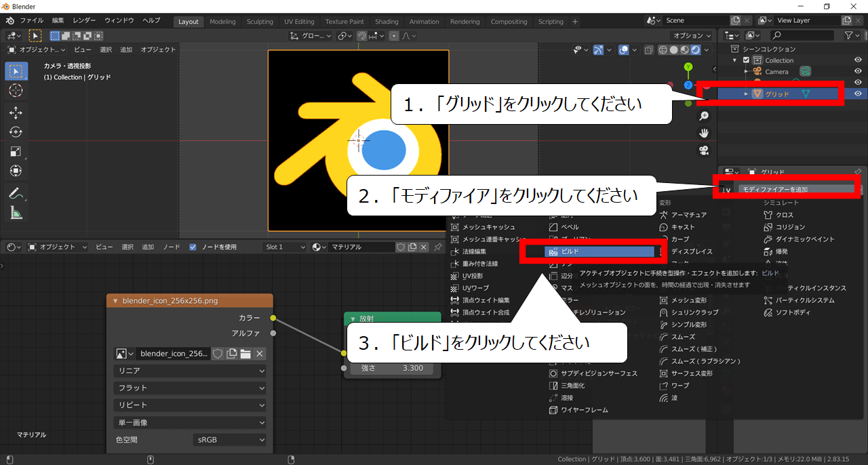This screenshot has width=868, height=465.
Task: Unlink the image with the X icon
Action: 260,354
